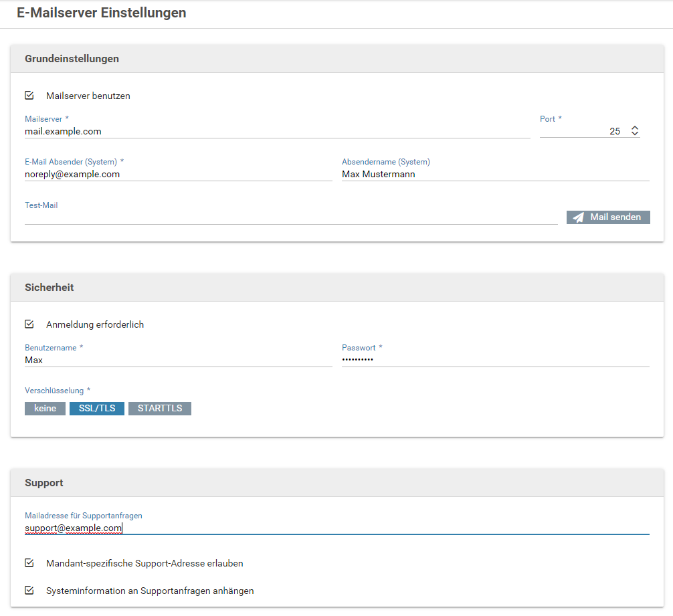This screenshot has height=616, width=673.
Task: Select SSL/TLS encryption option
Action: [96, 409]
